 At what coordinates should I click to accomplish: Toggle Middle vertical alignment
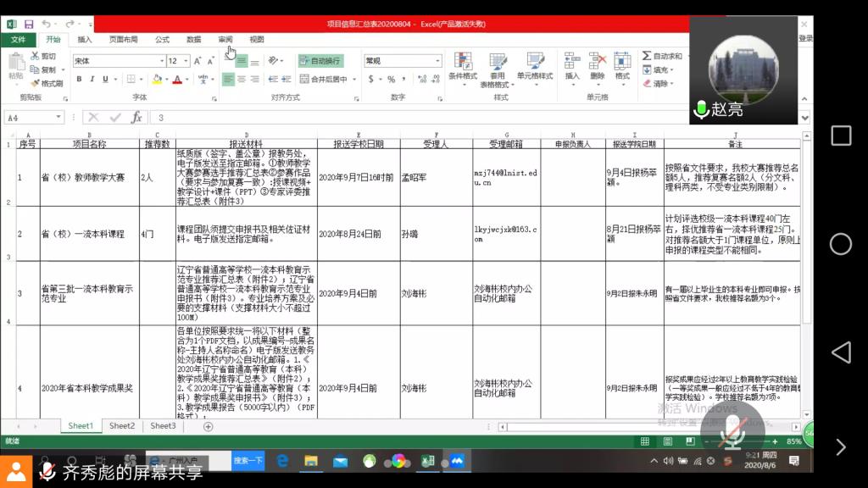pyautogui.click(x=242, y=61)
